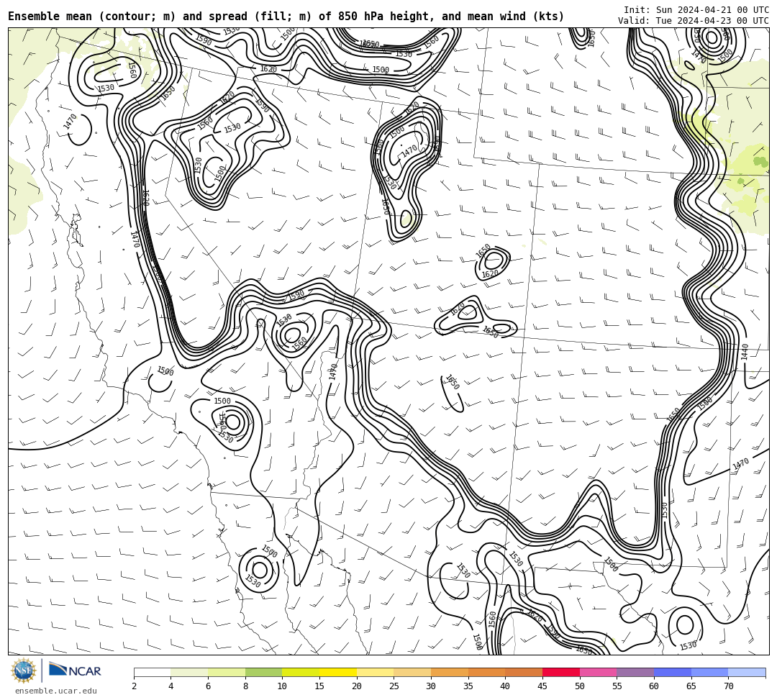Screen dimensions: 777x700
Task: Pick the pale yellow 20–25 m colorbar swatch
Action: (375, 672)
